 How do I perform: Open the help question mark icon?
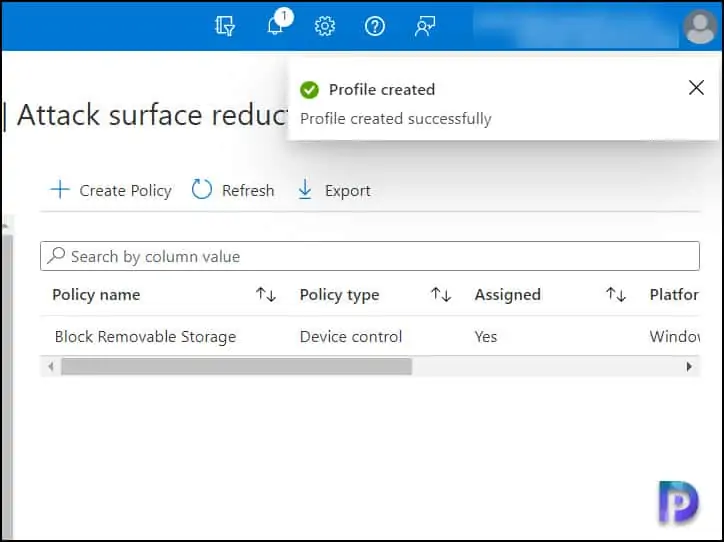pyautogui.click(x=374, y=26)
